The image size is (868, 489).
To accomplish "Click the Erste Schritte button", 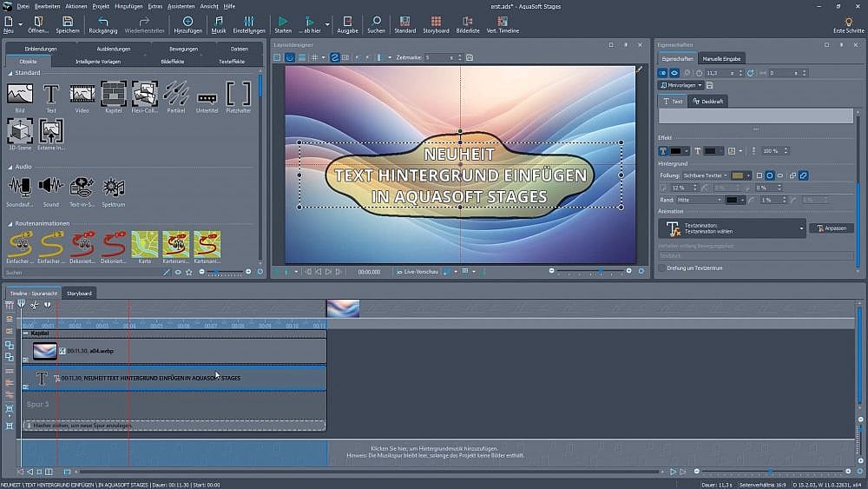I will click(x=848, y=23).
